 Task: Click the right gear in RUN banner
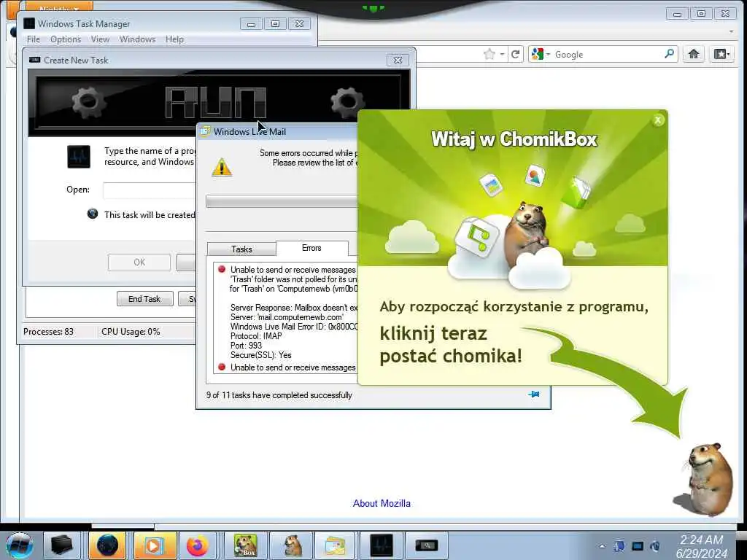[347, 102]
